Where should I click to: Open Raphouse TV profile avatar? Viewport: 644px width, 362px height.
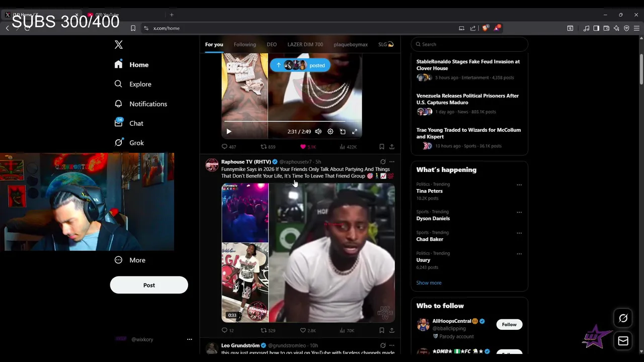(212, 165)
